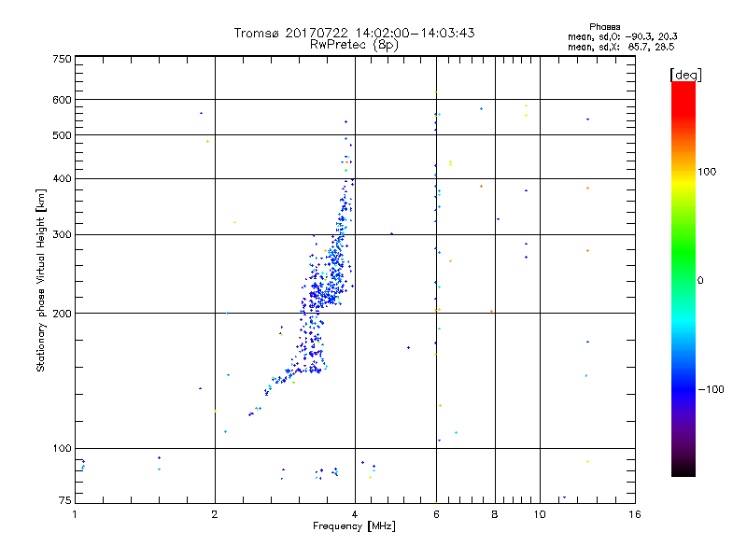Click the plot title 'Tromsø 20170722 14:02:00-14:03:43'
This screenshot has height=560, width=747.
354,33
